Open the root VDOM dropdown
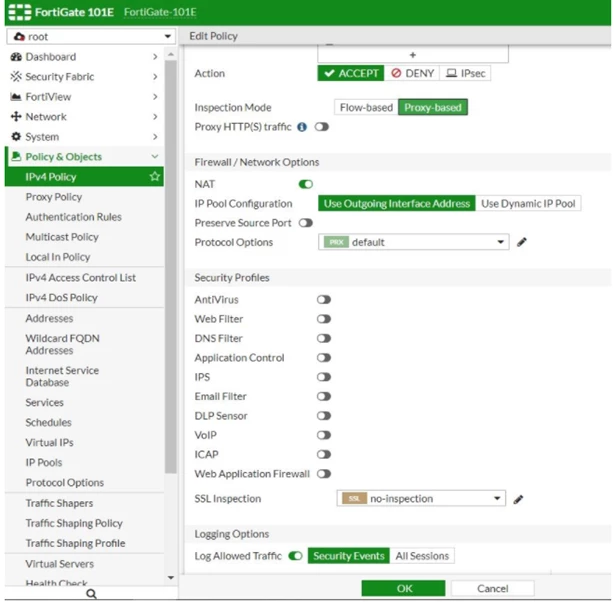The height and width of the screenshot is (602, 614). 91,37
